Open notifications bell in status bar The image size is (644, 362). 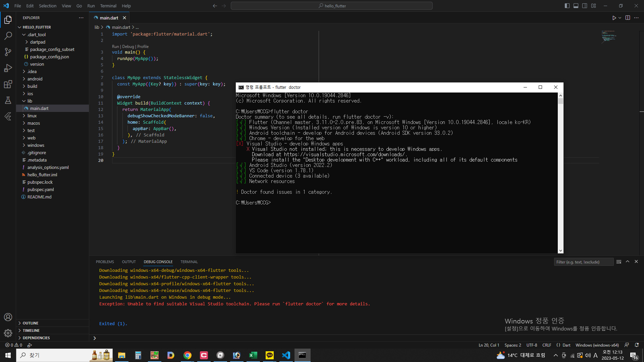pos(637,345)
